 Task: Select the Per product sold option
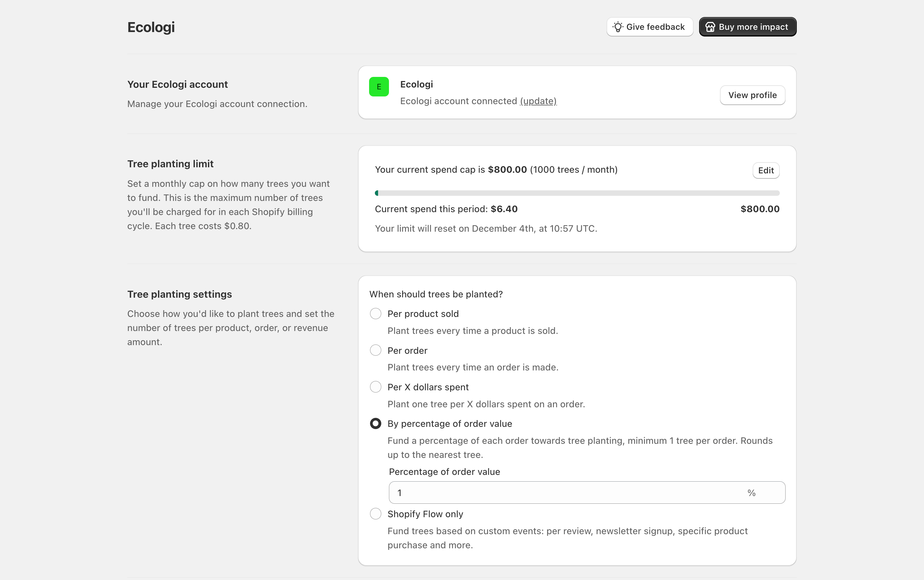click(375, 314)
